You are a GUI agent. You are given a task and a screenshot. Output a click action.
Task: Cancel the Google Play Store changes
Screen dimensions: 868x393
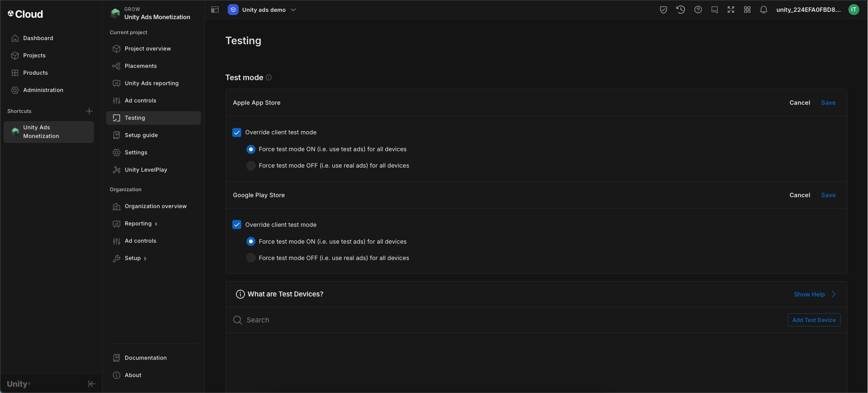800,195
